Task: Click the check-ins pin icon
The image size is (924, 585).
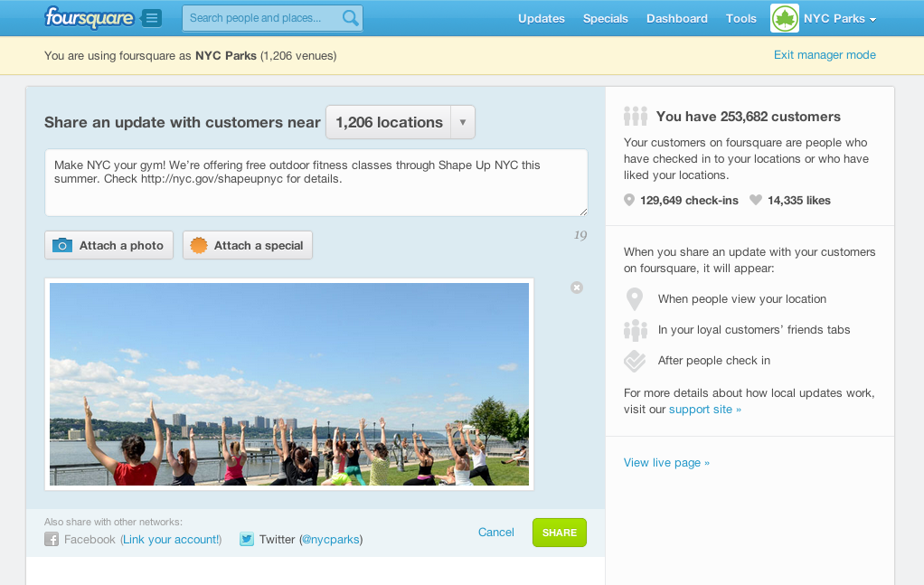Action: [x=628, y=201]
